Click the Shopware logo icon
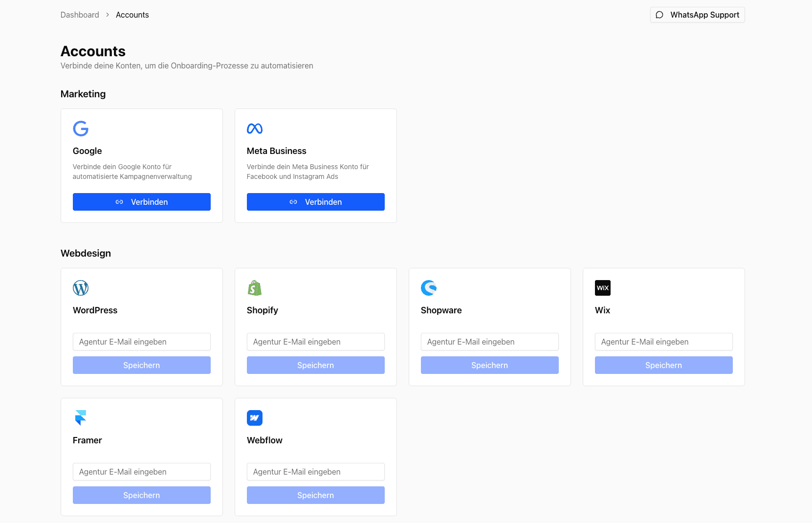Image resolution: width=812 pixels, height=523 pixels. click(429, 288)
